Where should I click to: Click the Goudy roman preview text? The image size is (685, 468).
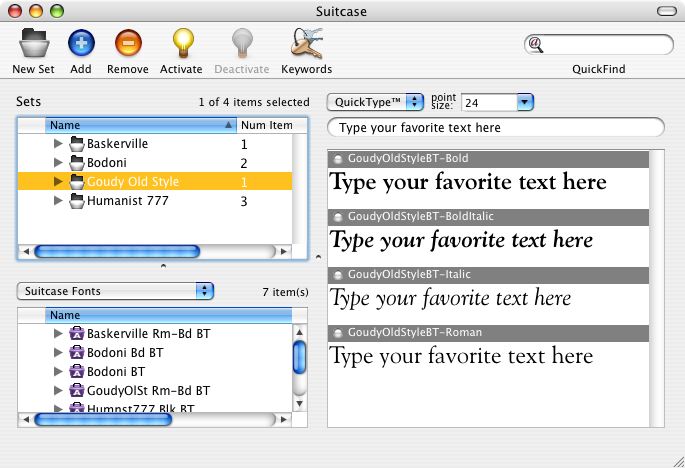click(x=461, y=356)
